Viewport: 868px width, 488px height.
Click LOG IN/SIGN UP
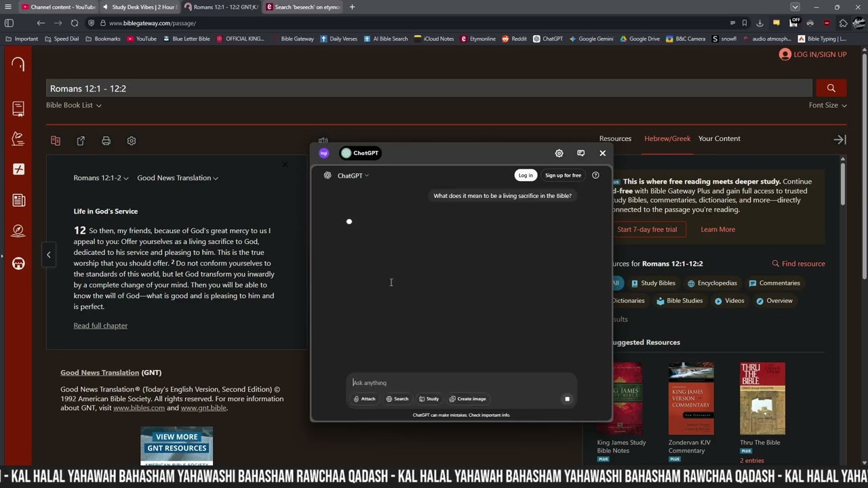coord(813,54)
